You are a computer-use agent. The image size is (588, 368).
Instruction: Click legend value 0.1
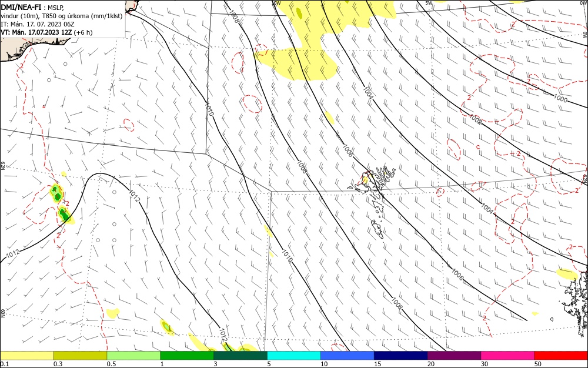point(5,364)
